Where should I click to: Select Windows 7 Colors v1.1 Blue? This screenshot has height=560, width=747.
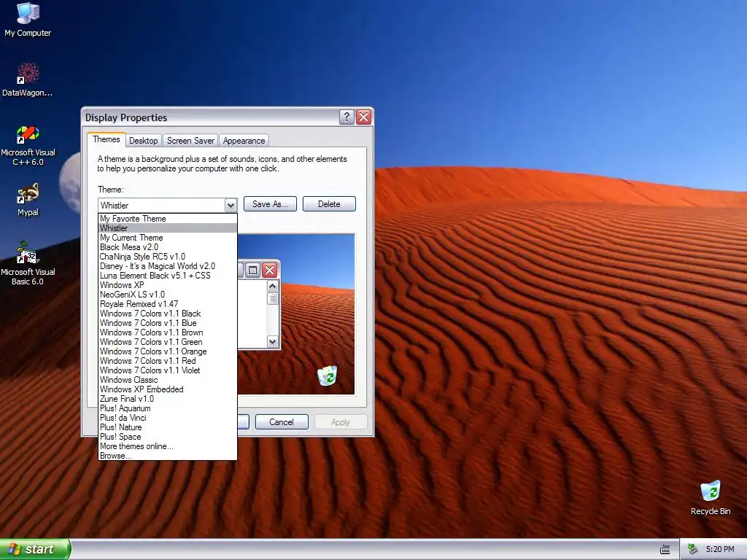(168, 323)
